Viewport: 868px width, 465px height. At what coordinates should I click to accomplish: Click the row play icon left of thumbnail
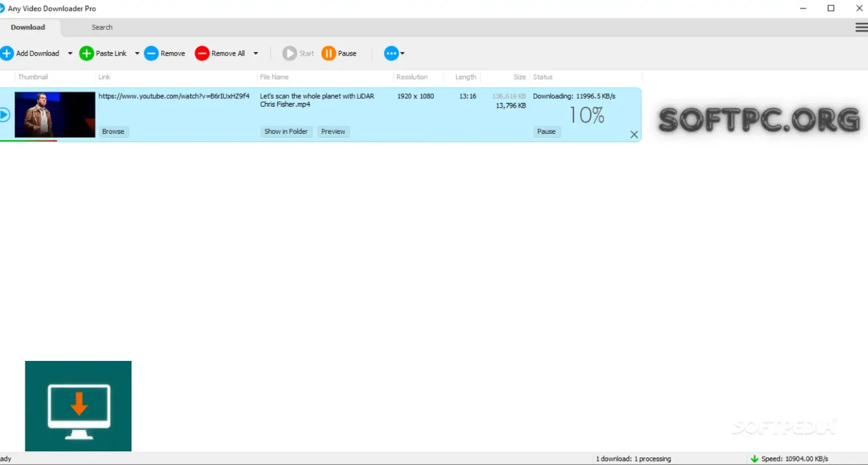point(4,114)
